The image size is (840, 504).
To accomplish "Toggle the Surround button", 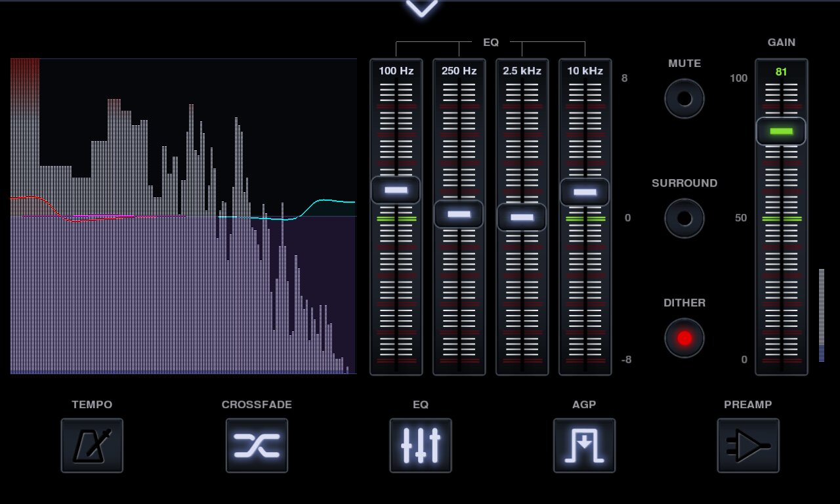I will [x=684, y=219].
